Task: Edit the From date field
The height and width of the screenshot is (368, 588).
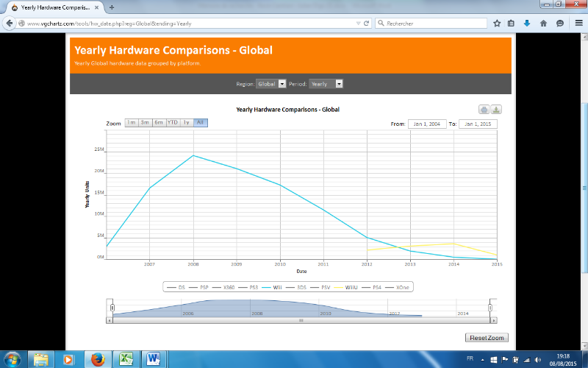Action: click(x=427, y=124)
